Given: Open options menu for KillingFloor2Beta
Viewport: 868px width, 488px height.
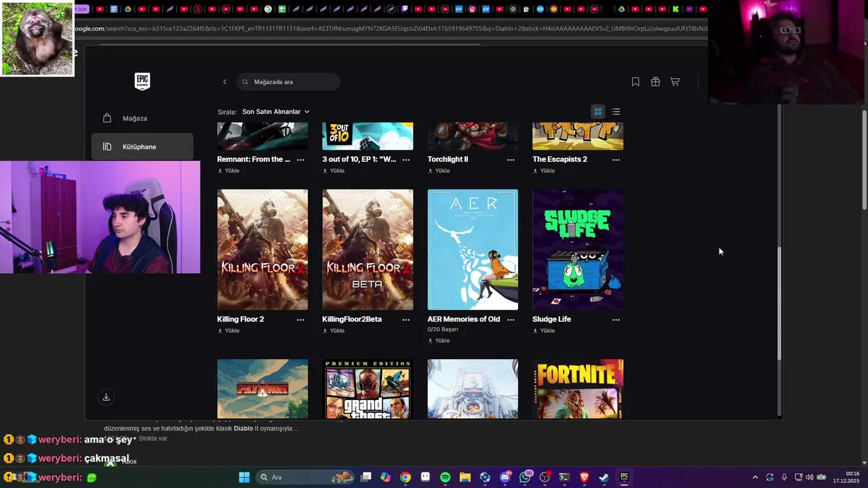Looking at the screenshot, I should click(406, 320).
